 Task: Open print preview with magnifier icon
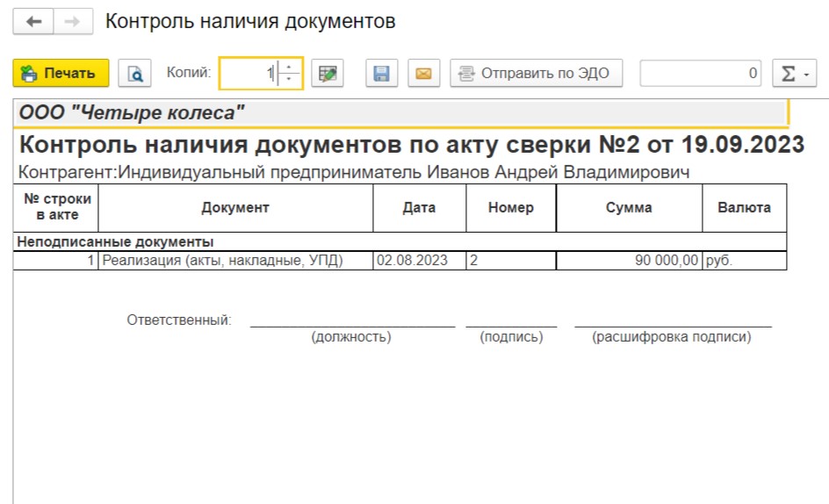135,74
